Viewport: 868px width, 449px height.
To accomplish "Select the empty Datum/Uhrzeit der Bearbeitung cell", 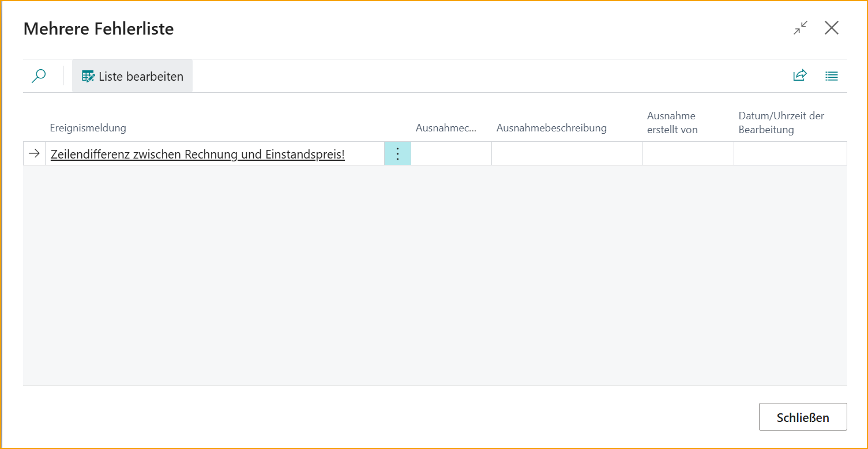I will 790,154.
